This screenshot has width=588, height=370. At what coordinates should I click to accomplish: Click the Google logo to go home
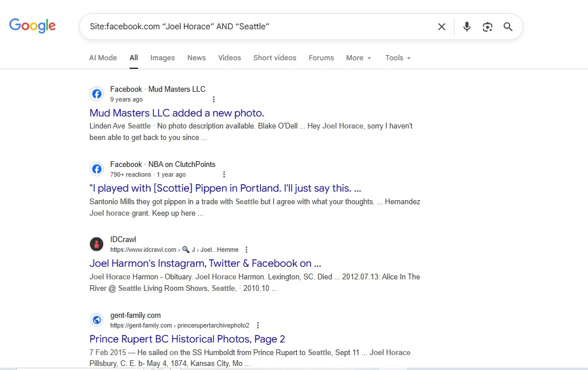coord(32,25)
